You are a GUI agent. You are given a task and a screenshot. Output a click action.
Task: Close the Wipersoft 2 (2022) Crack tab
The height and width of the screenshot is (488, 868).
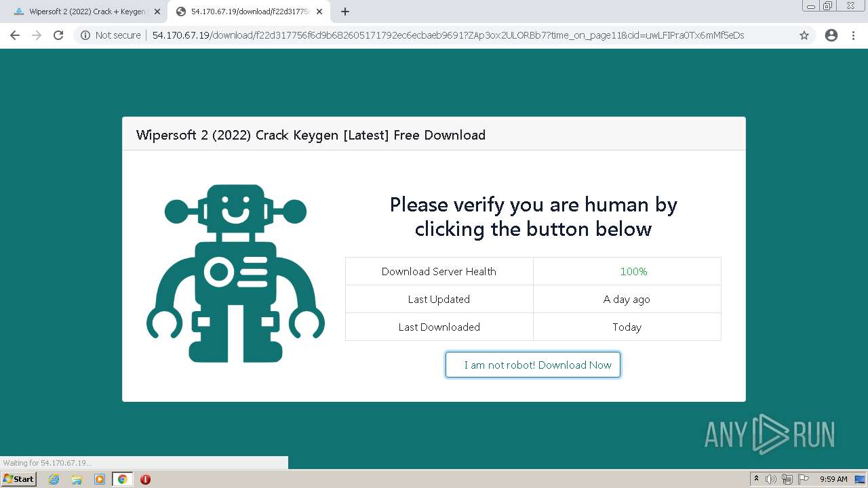coord(157,12)
